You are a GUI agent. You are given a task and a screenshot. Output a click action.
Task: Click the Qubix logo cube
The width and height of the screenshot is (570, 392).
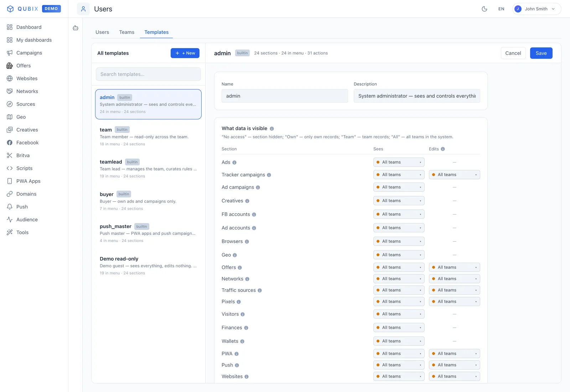coord(10,9)
